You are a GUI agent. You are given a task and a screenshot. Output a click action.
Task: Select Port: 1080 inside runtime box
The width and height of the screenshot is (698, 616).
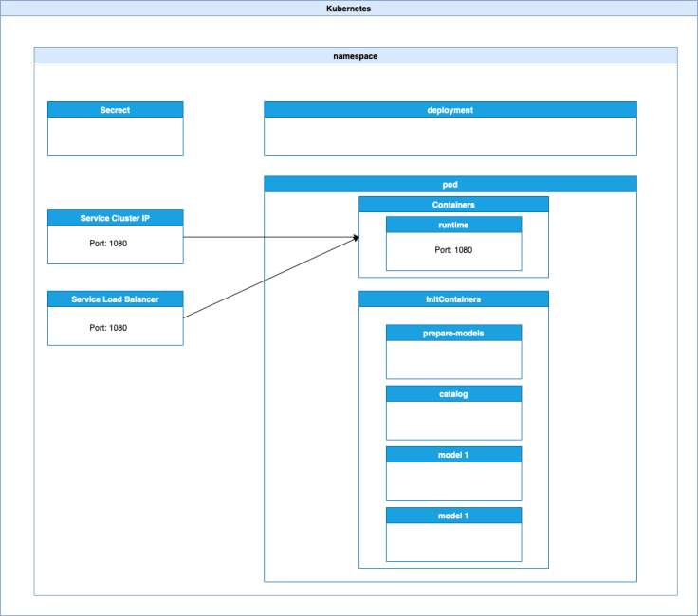coord(453,250)
